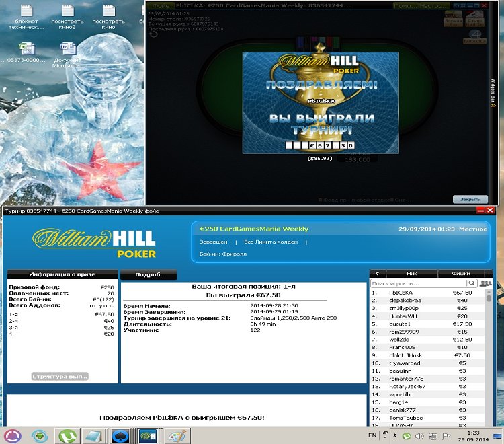Select the Информация о призе tab
Viewport: 504px width, 444px height.
coord(62,274)
